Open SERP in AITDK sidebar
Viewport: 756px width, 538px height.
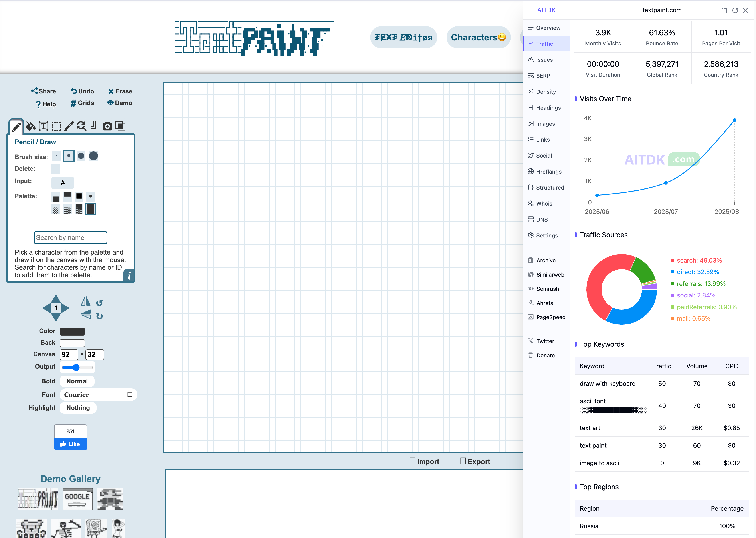[x=546, y=76]
